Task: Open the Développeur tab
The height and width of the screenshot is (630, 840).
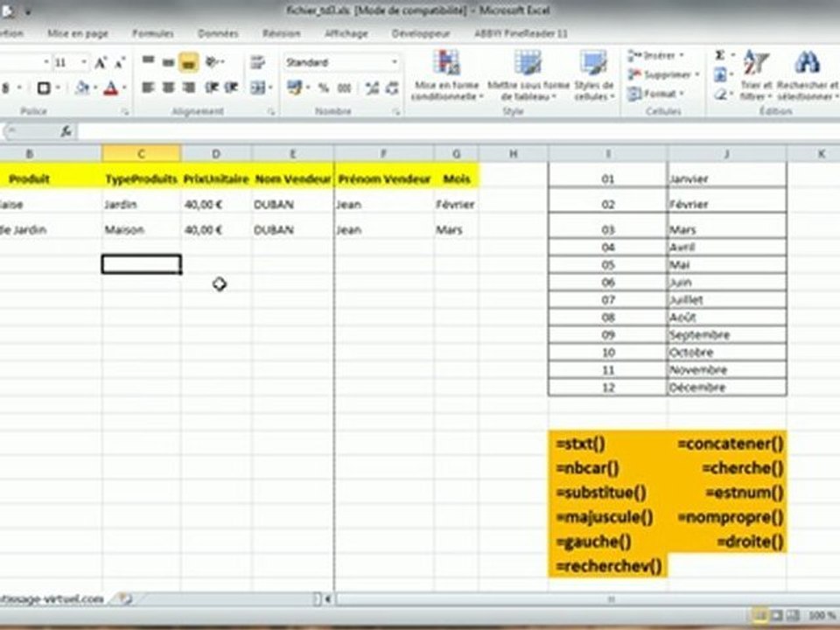Action: pyautogui.click(x=421, y=33)
